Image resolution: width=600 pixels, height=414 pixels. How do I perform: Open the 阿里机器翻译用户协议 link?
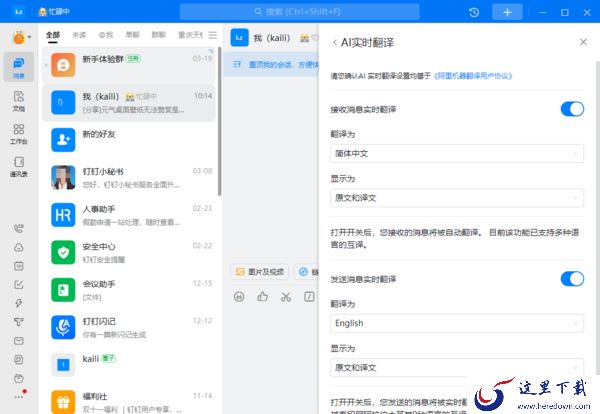tap(473, 76)
